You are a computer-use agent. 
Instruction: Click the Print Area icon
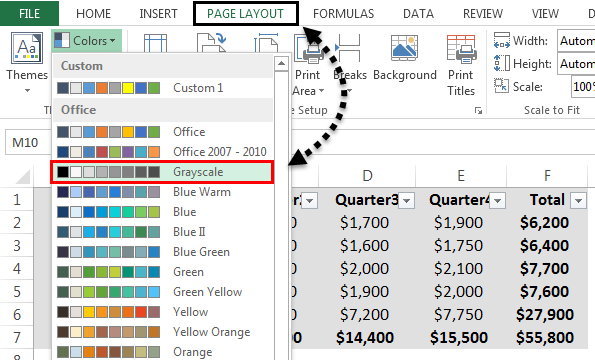pyautogui.click(x=309, y=49)
